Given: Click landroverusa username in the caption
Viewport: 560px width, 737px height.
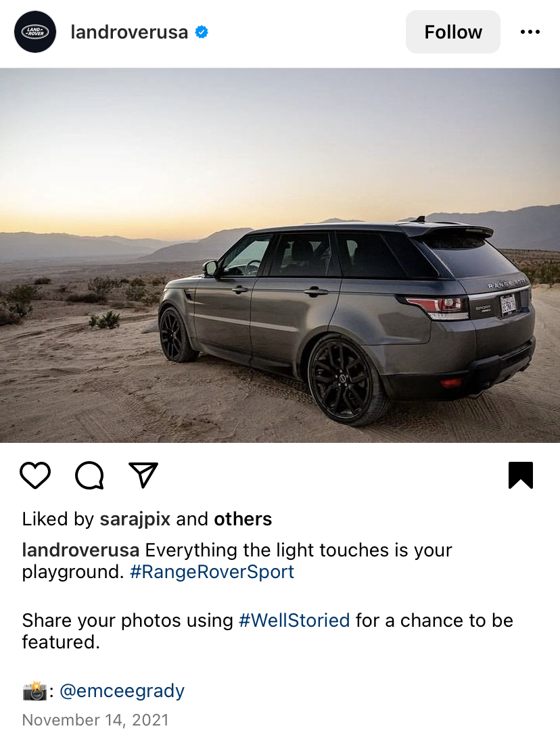Looking at the screenshot, I should [81, 550].
